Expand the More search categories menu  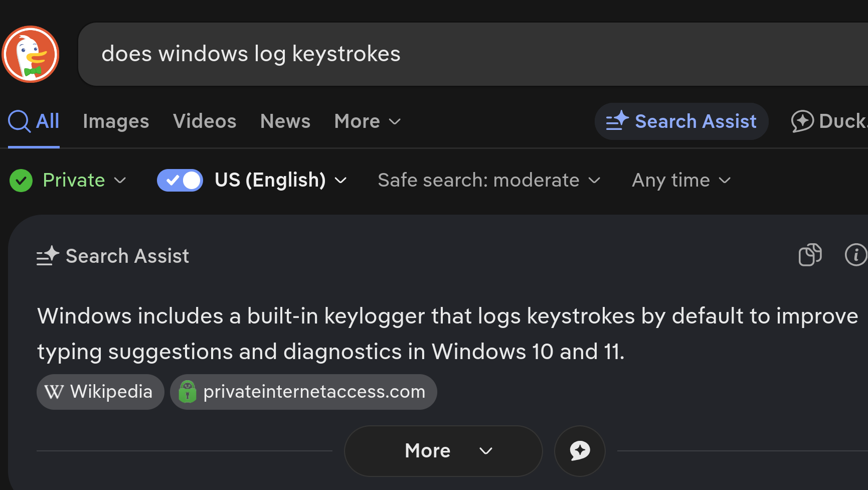click(368, 121)
